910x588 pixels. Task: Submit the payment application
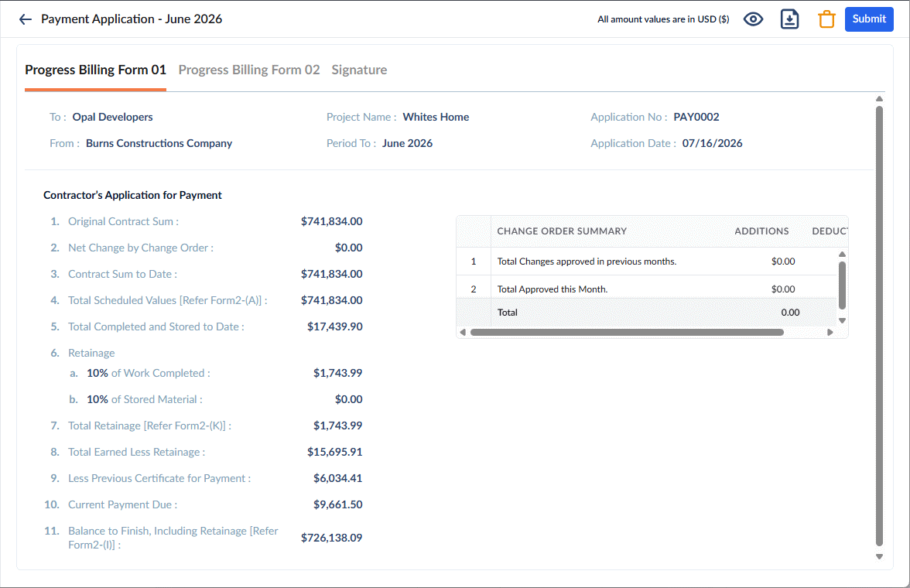869,19
